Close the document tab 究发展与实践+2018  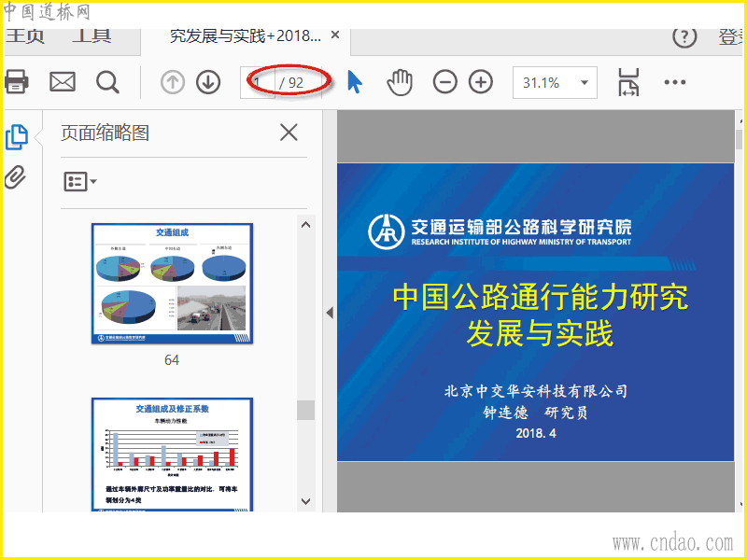point(335,35)
